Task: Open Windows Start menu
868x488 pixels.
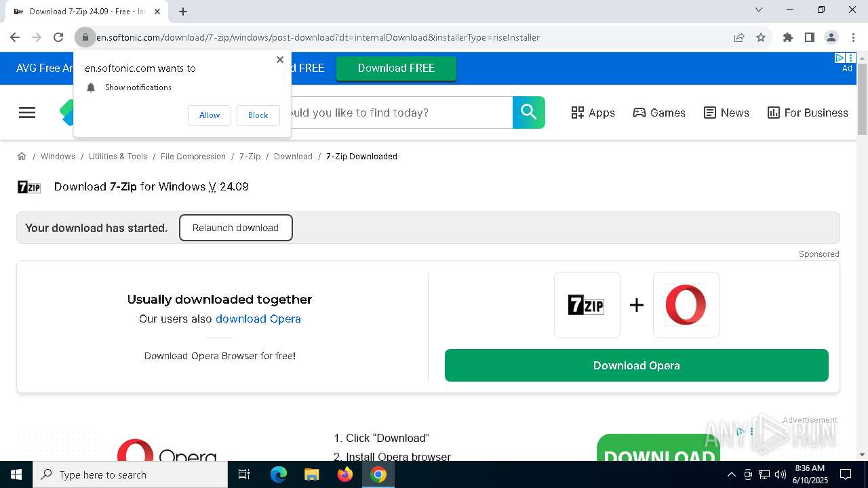Action: click(16, 474)
